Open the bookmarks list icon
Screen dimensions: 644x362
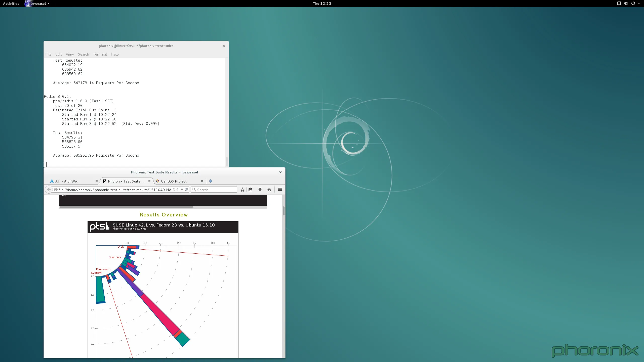250,190
